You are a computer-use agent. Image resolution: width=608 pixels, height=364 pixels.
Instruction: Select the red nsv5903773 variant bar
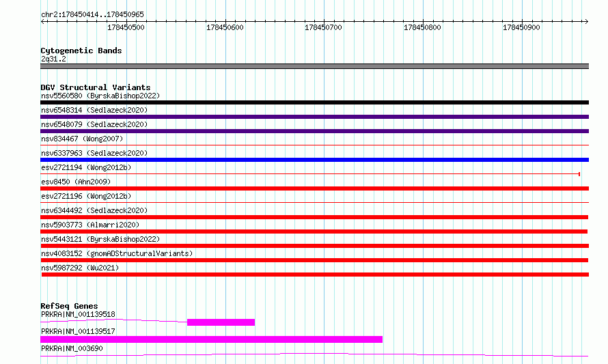point(314,232)
